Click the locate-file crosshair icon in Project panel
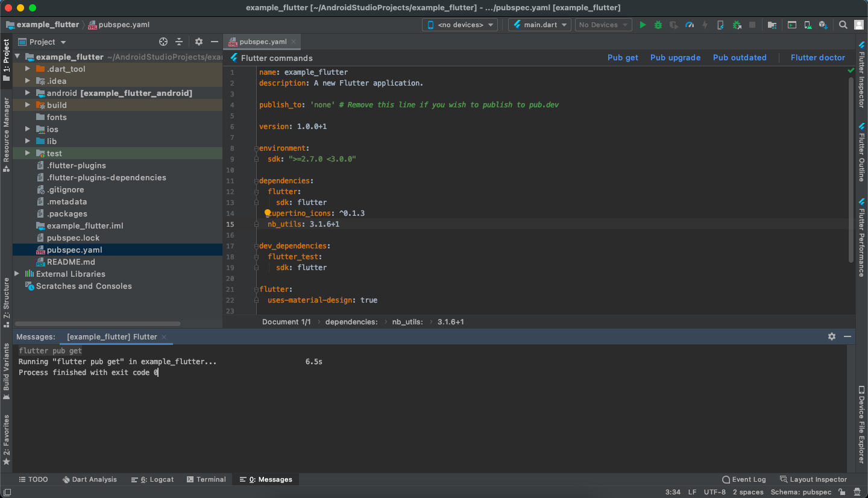The image size is (868, 498). tap(163, 42)
